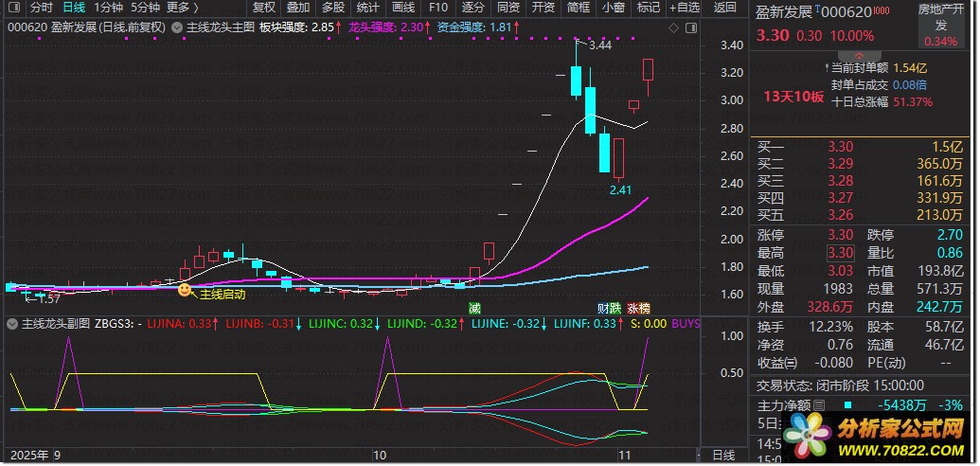980x466 pixels.
Task: Toggle the right panel layout icon beside the diamond
Action: click(690, 28)
